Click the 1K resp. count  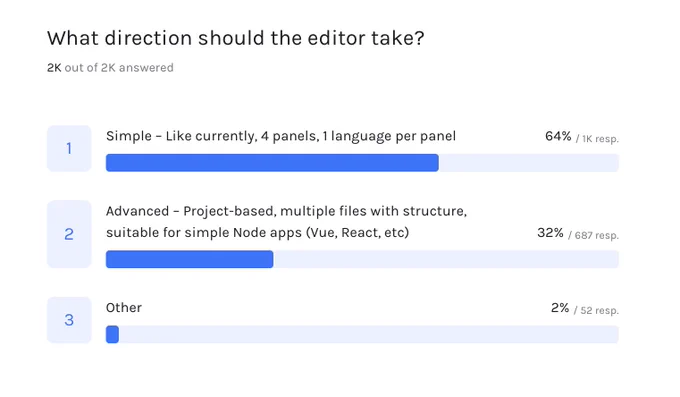click(x=597, y=139)
